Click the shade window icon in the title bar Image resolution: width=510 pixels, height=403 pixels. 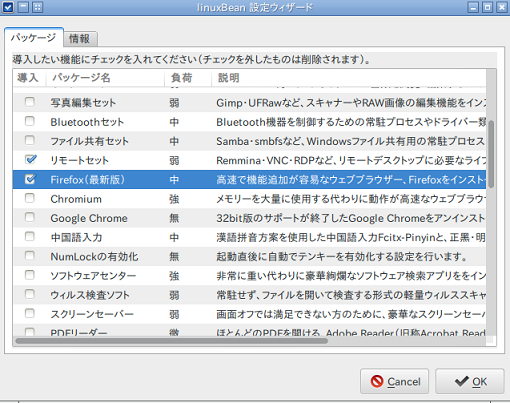[x=23, y=7]
